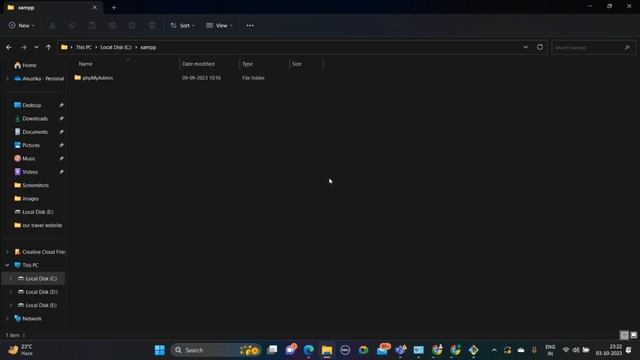The image size is (640, 360).
Task: Open the weather widget showing 23°C
Action: pos(21,350)
